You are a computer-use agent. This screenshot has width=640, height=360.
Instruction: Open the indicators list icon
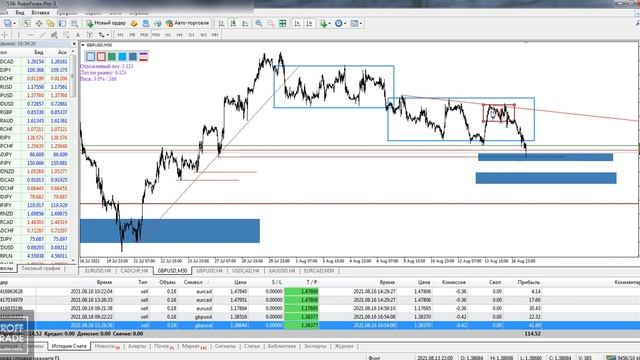[x=323, y=23]
